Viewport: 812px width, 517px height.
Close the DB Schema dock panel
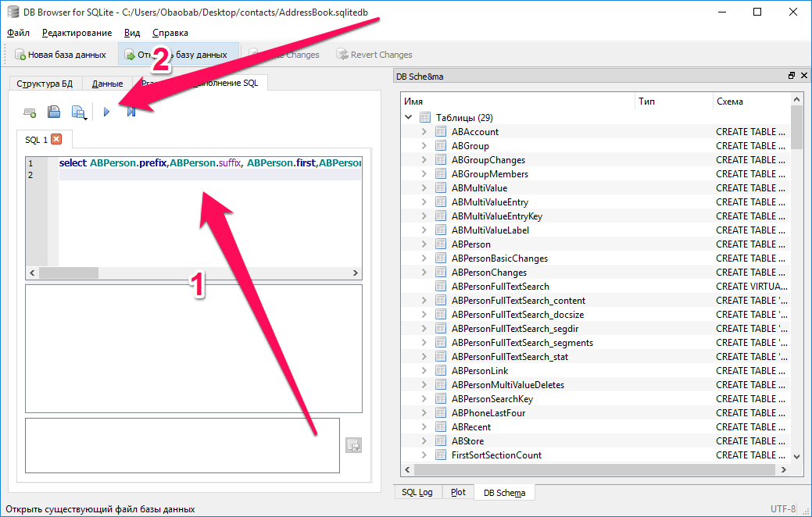coord(801,76)
